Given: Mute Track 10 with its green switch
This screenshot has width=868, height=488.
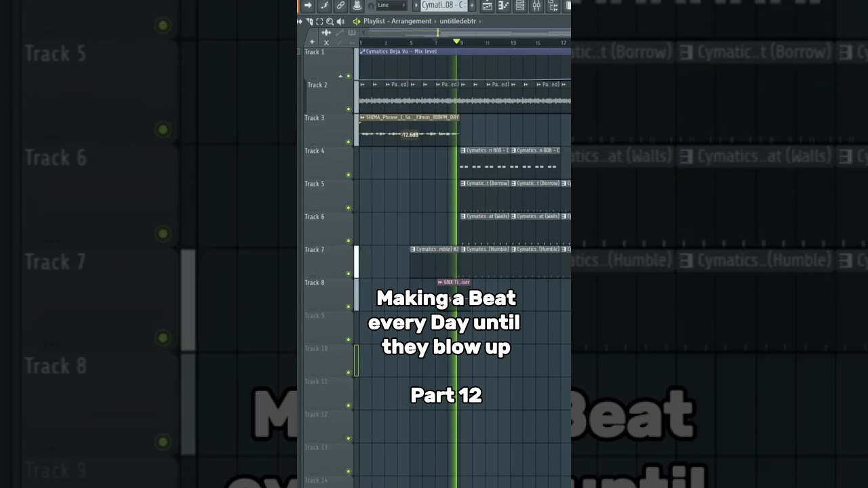Looking at the screenshot, I should tap(349, 372).
